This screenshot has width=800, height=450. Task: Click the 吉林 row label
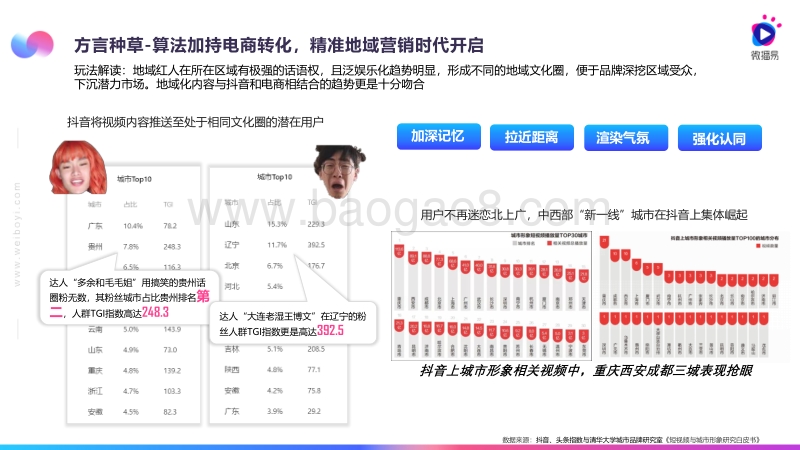coord(232,349)
